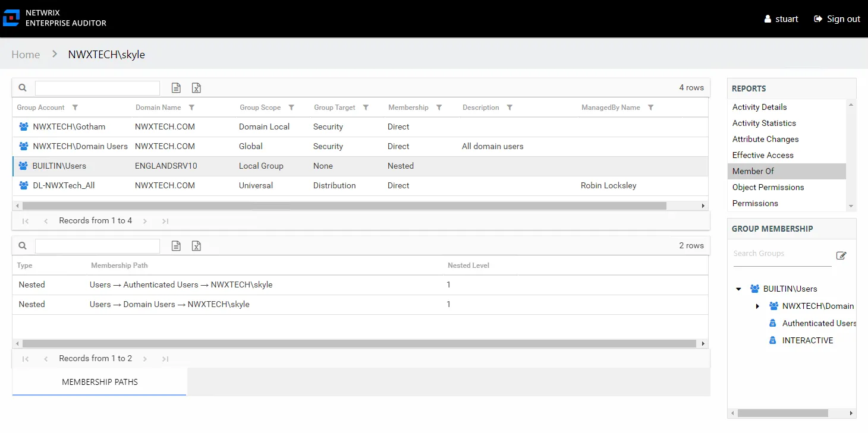Collapse the BUILTIN\Users tree node
Viewport: 868px width, 433px height.
[739, 289]
